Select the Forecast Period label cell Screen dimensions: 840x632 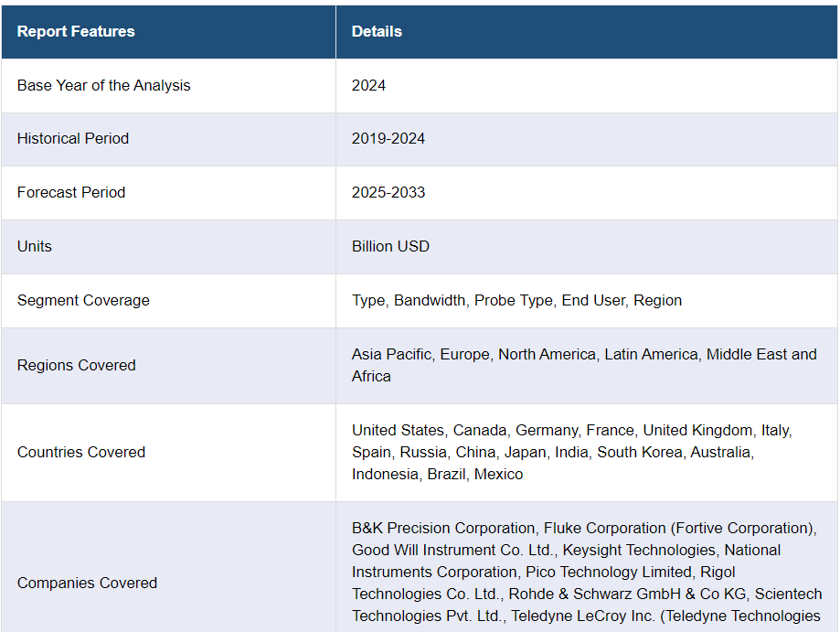pyautogui.click(x=71, y=192)
